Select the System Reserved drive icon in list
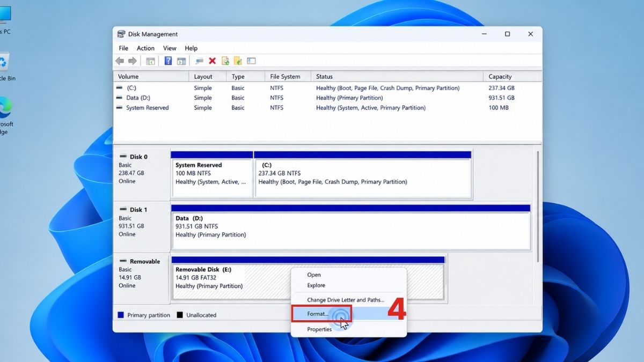The image size is (644, 362). click(119, 108)
